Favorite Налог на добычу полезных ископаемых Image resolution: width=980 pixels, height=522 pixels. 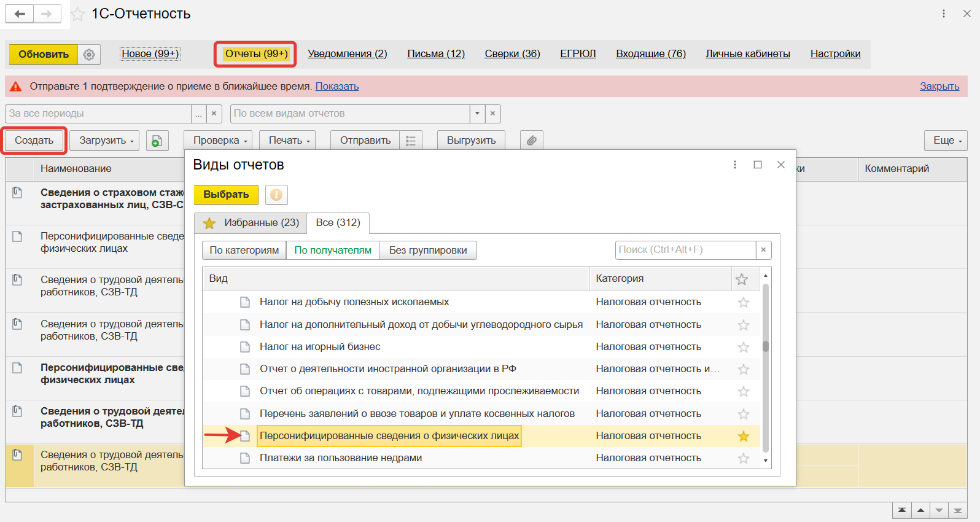[744, 302]
